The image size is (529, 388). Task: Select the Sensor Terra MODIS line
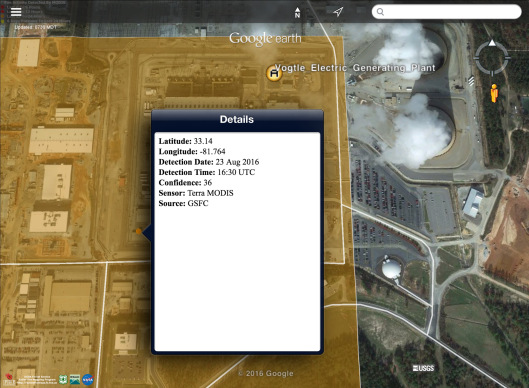pyautogui.click(x=196, y=193)
